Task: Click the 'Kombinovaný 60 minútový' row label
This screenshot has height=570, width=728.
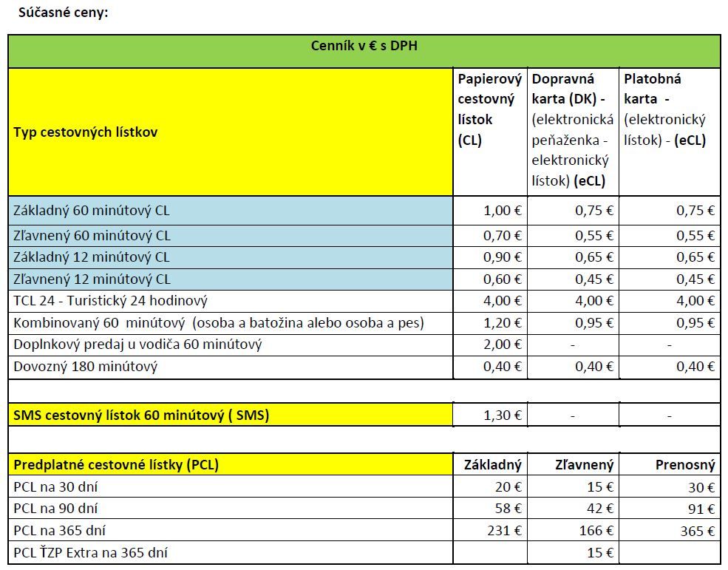Action: coord(219,323)
